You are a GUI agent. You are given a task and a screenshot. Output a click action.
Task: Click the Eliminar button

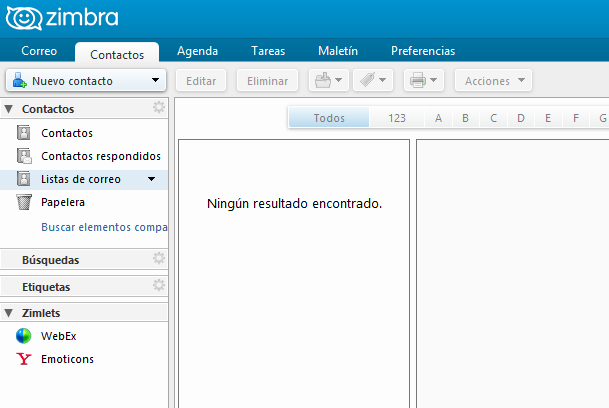tap(267, 80)
